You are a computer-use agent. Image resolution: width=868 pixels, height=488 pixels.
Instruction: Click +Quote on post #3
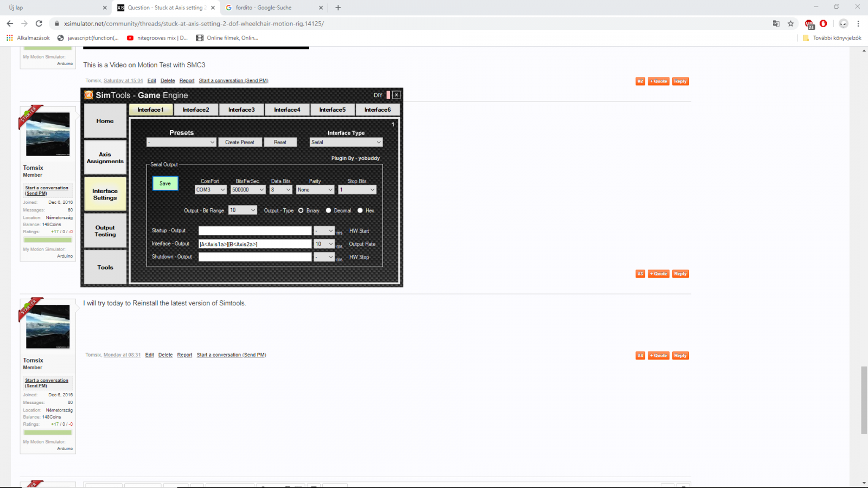pyautogui.click(x=659, y=274)
